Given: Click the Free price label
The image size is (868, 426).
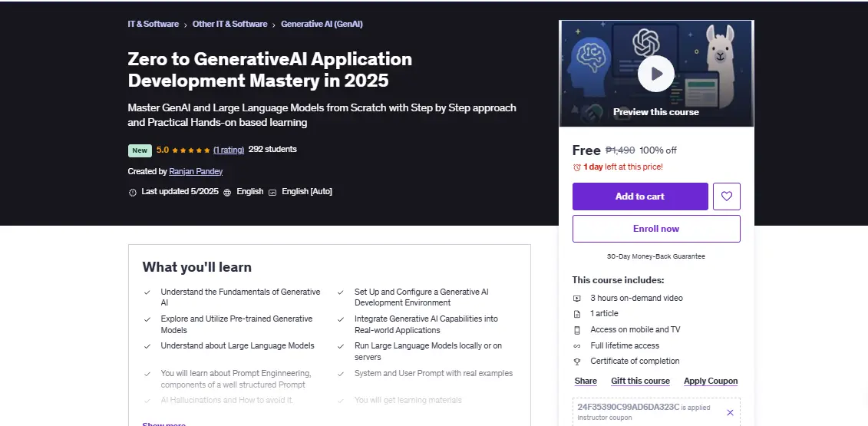Looking at the screenshot, I should pos(586,150).
